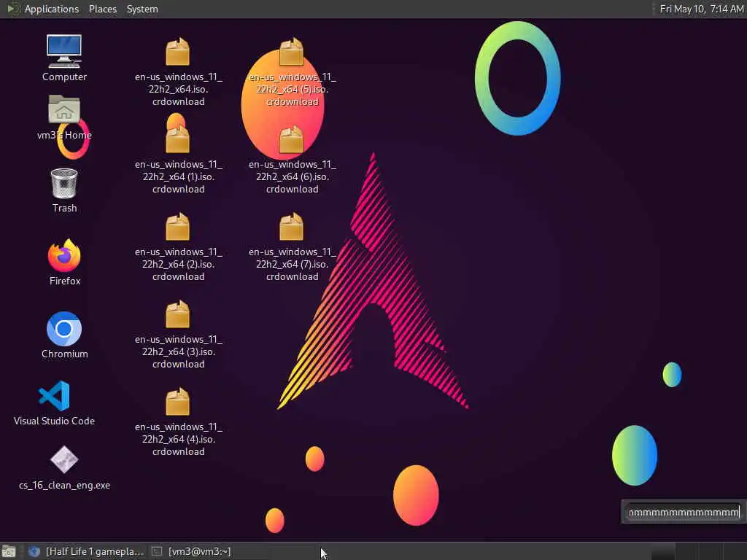Select the x64 (3).iso.crdownload file icon
The image size is (747, 560).
tap(178, 314)
